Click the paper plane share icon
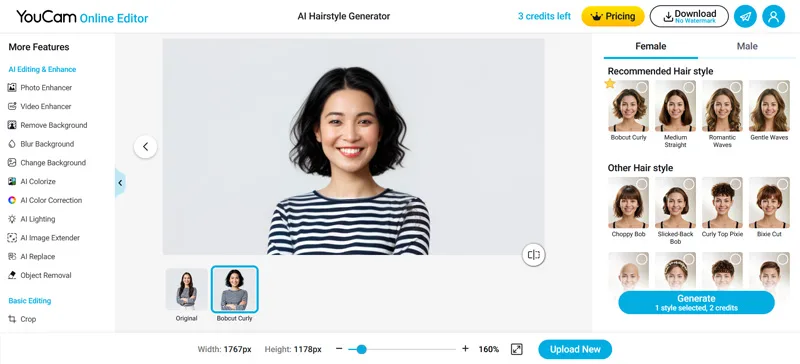The width and height of the screenshot is (800, 364). (x=745, y=17)
